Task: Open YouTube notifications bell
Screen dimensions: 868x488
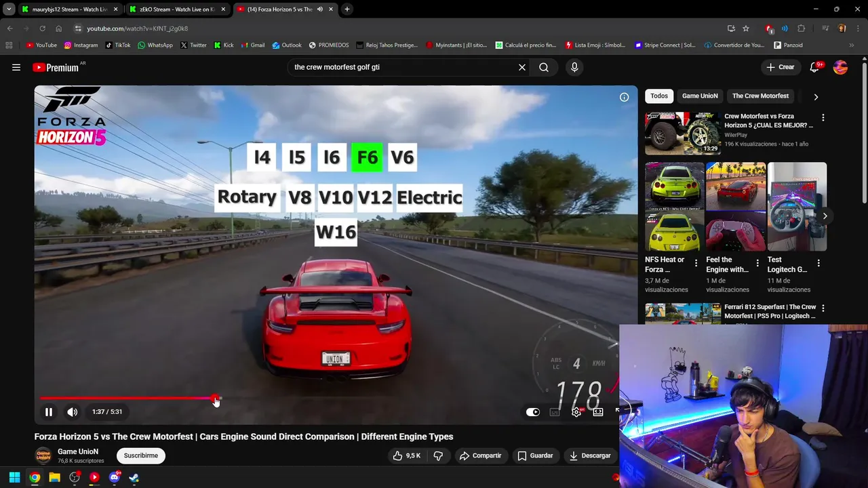Action: coord(815,67)
